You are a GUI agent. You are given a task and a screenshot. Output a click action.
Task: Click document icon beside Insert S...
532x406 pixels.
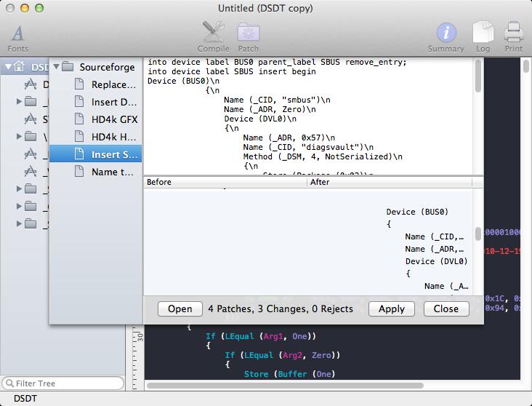79,154
